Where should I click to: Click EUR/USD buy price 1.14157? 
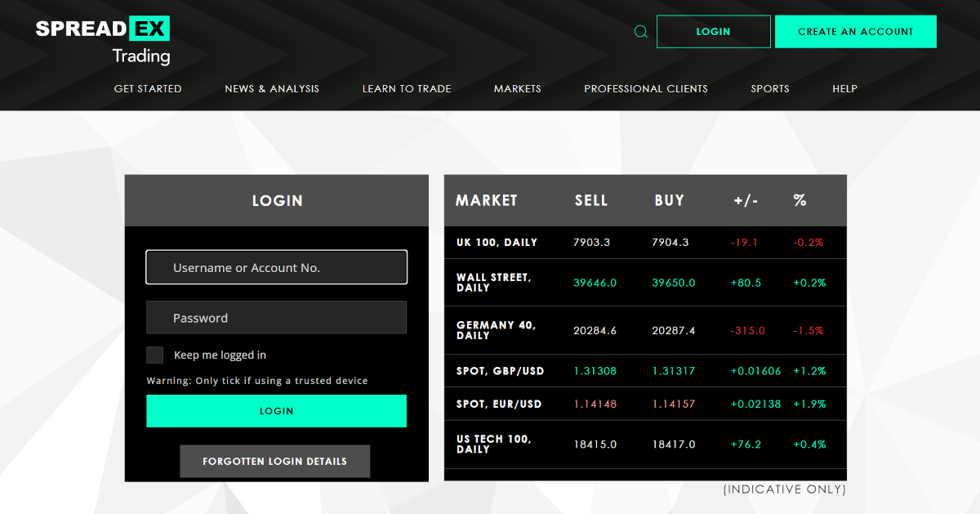674,404
